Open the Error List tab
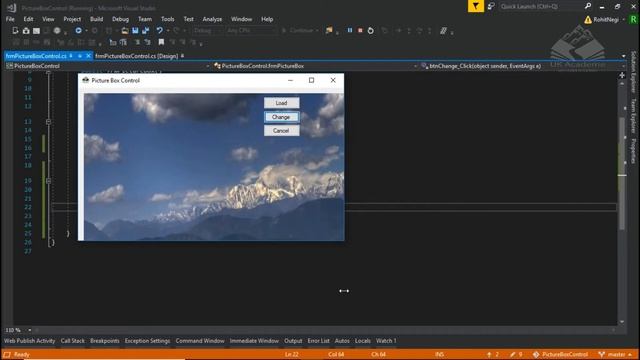This screenshot has width=640, height=360. click(x=318, y=341)
